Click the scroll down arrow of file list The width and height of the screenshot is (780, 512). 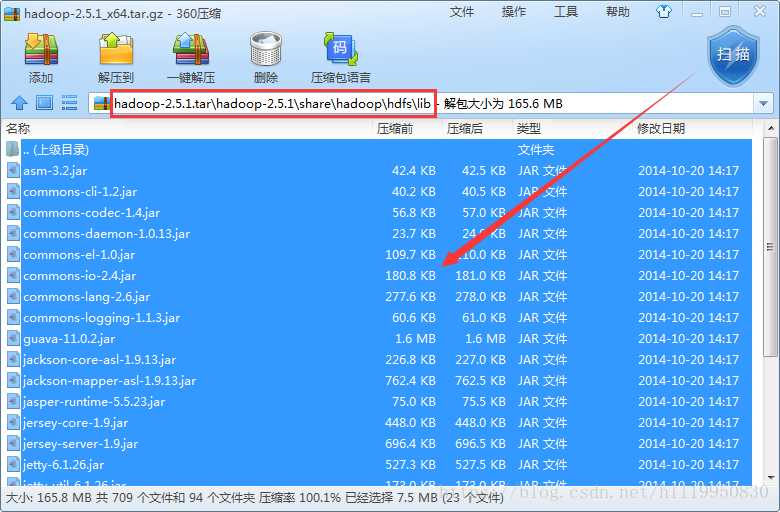click(x=771, y=478)
